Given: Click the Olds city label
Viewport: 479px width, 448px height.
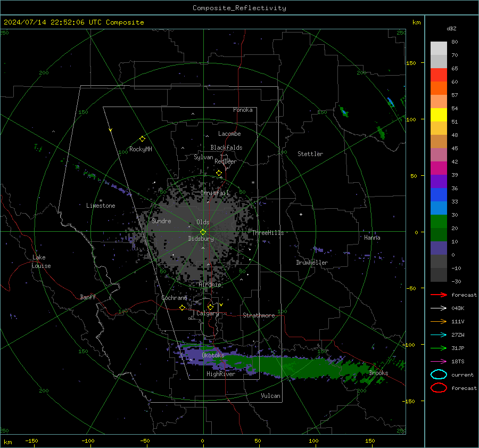Looking at the screenshot, I should point(203,222).
